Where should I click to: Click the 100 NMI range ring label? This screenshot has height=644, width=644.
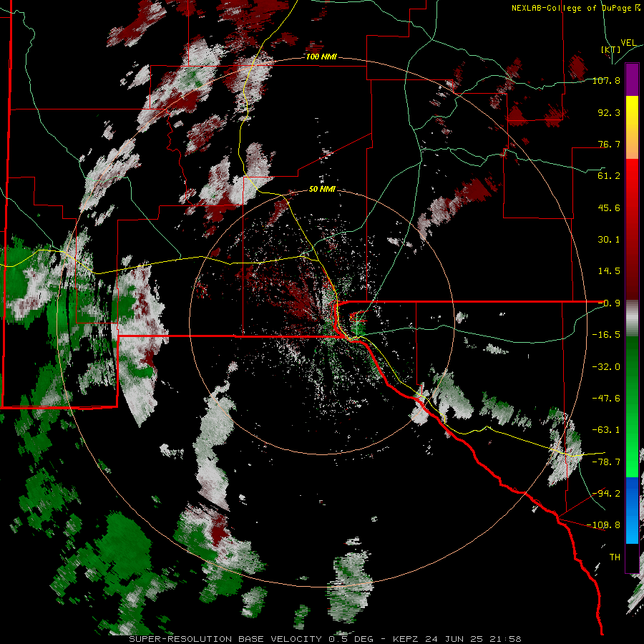coord(321,57)
